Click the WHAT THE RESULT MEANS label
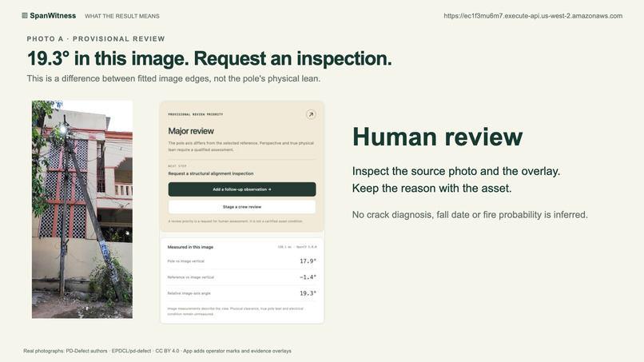 coord(122,16)
